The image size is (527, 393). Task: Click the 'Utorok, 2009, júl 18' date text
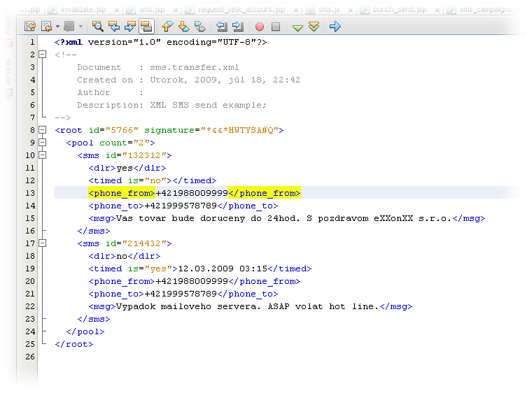pos(206,80)
